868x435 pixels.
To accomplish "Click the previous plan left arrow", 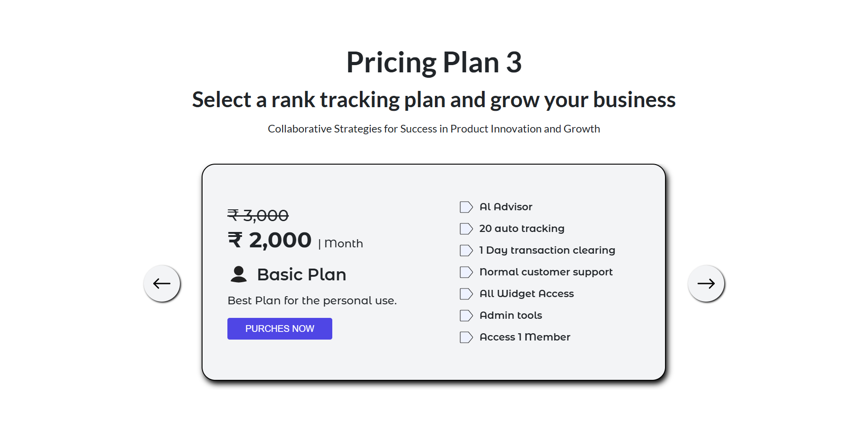I will 162,284.
